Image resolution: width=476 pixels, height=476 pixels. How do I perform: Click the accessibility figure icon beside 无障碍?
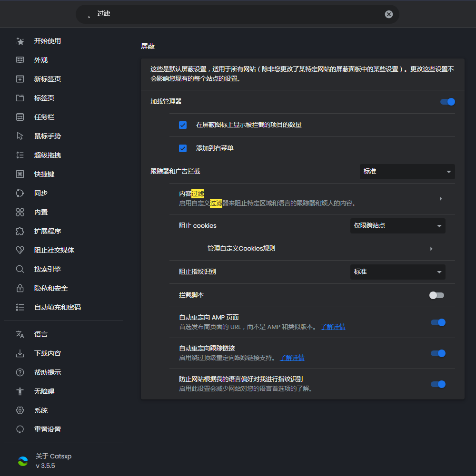click(x=20, y=391)
